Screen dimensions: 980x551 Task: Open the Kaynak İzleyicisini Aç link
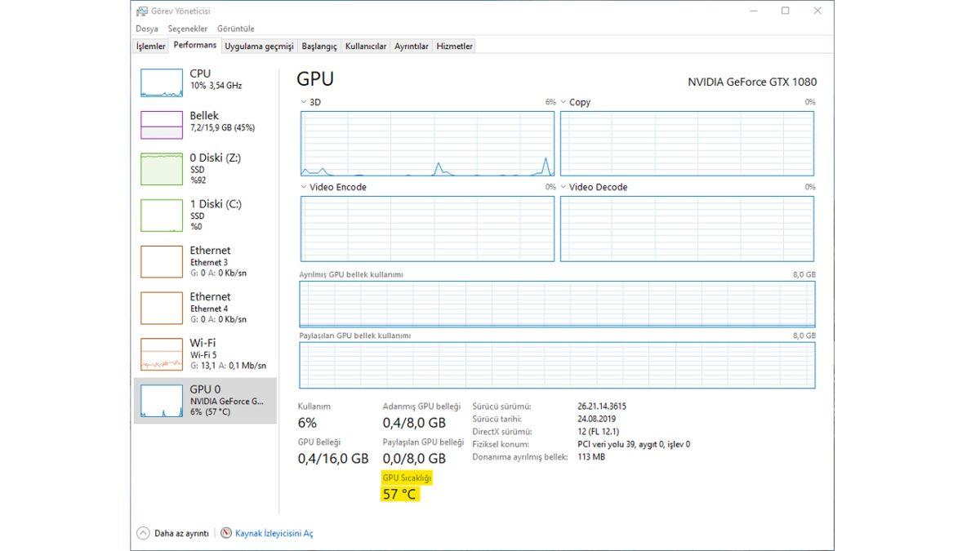point(274,533)
